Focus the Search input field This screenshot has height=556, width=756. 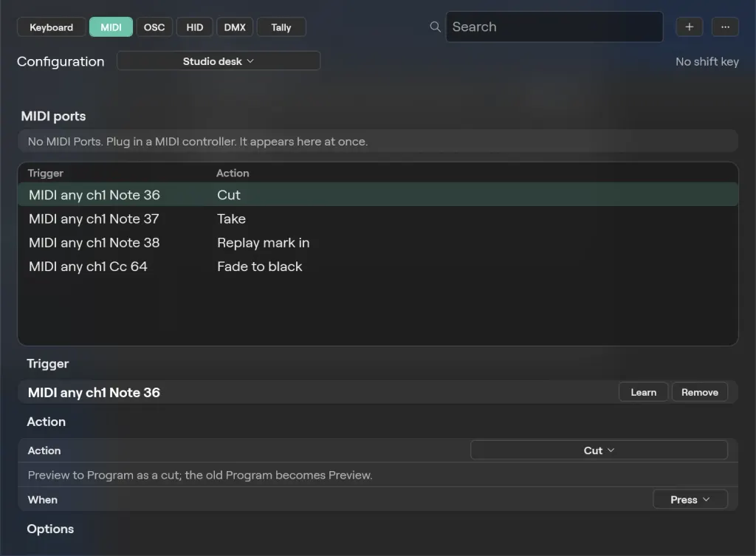(x=554, y=27)
